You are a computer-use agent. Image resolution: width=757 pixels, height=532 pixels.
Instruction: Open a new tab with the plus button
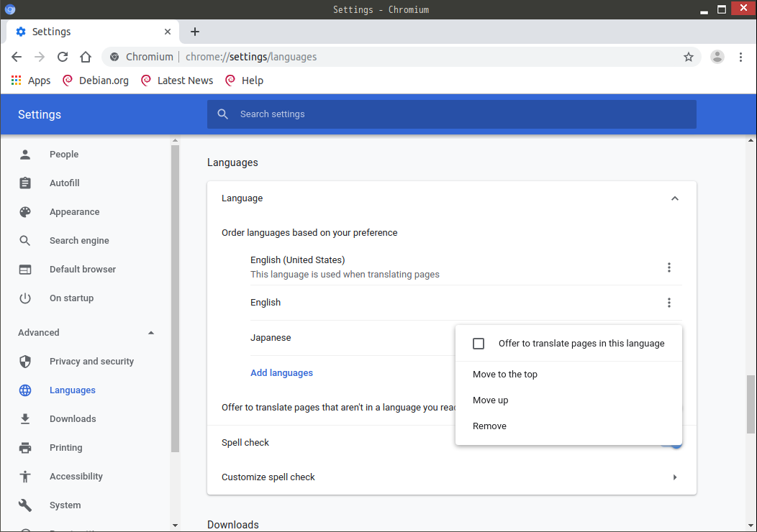[194, 32]
